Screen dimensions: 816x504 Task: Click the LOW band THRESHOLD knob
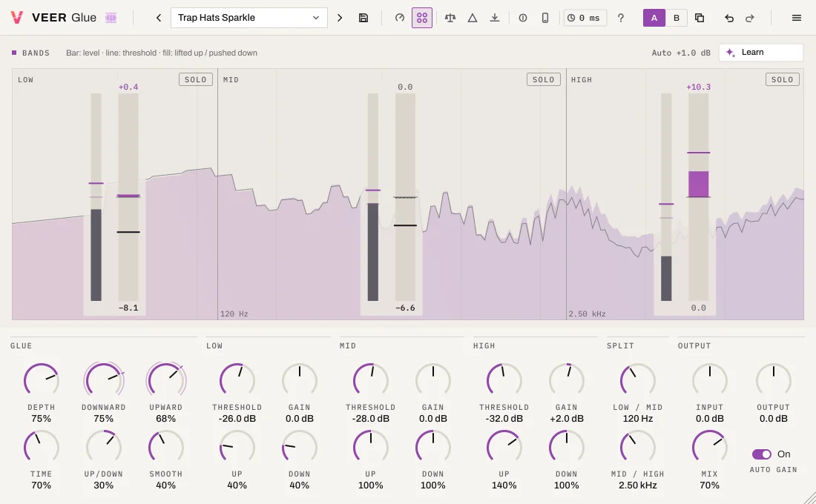click(237, 380)
